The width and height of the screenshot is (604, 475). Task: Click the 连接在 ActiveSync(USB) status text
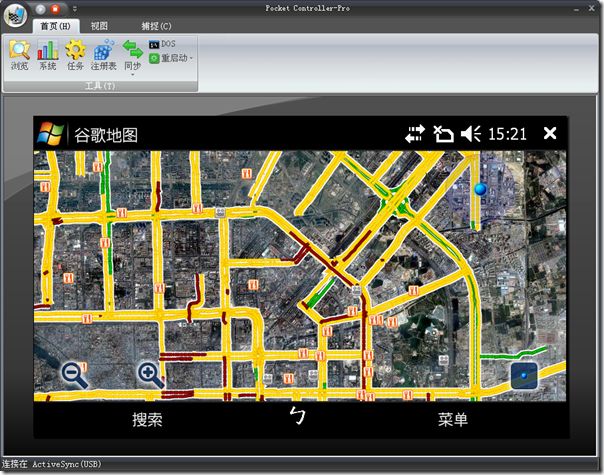pyautogui.click(x=51, y=464)
